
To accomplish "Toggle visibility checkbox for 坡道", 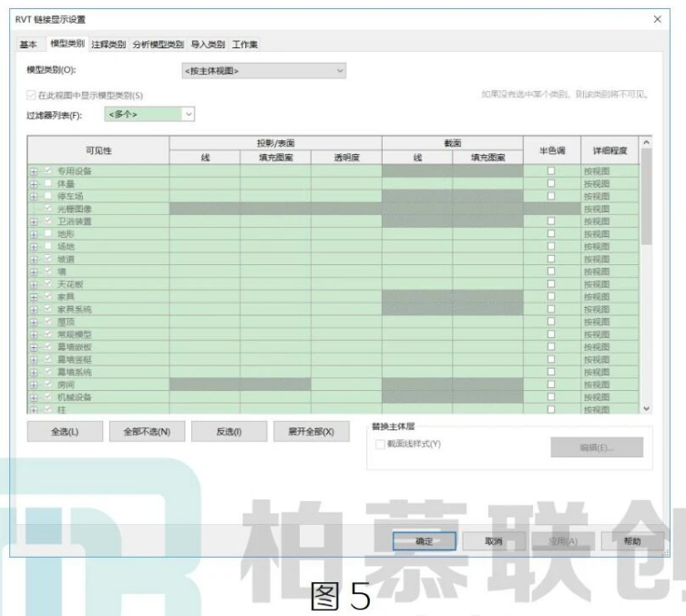I will point(48,259).
